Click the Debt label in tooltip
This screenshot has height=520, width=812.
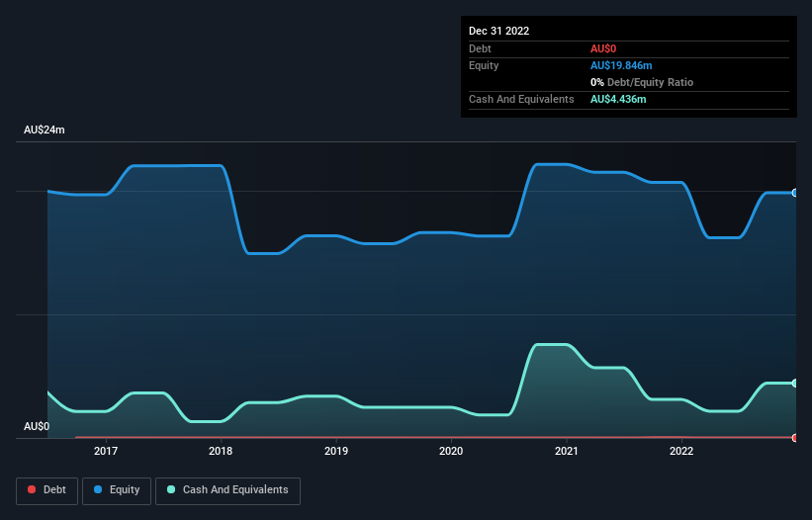pos(480,48)
